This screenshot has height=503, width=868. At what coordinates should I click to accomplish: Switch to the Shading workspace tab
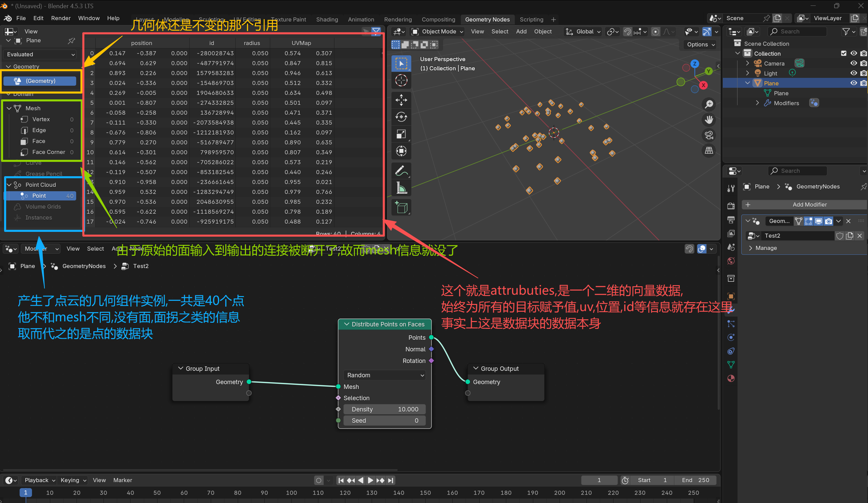(x=327, y=19)
